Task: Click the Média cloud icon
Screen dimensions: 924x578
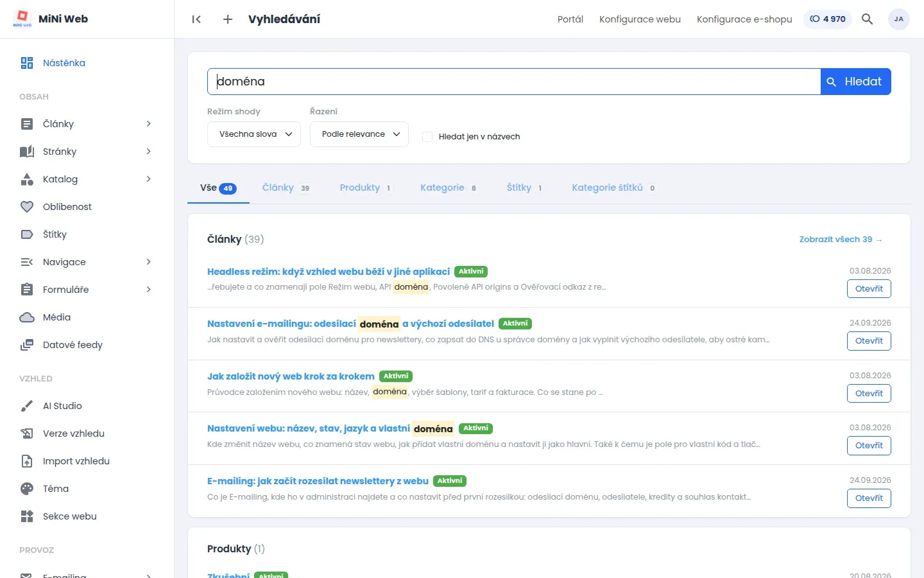Action: (x=27, y=317)
